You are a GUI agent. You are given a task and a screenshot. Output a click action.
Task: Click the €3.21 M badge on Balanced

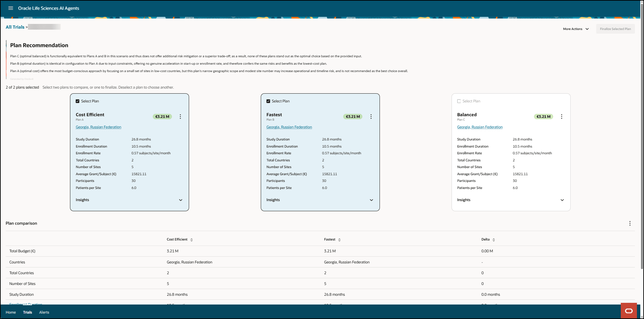[544, 117]
